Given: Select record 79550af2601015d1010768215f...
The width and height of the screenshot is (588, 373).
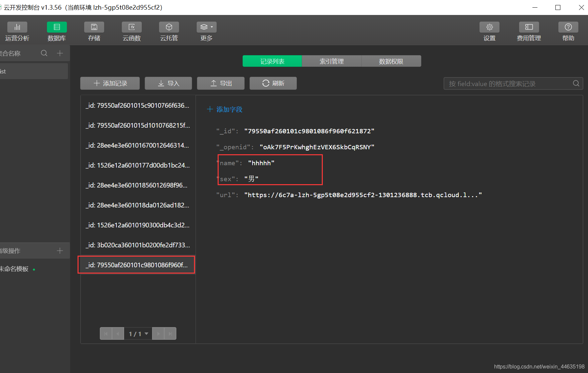Looking at the screenshot, I should click(x=138, y=125).
